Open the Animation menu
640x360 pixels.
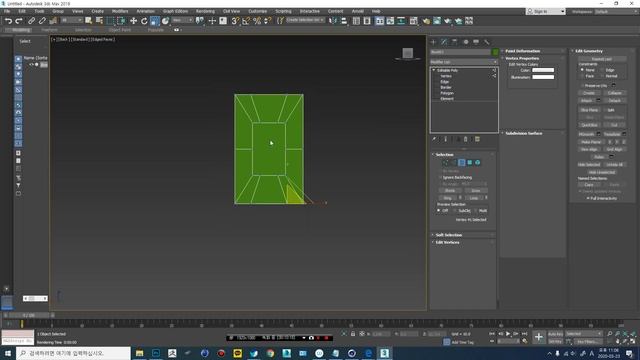[145, 11]
